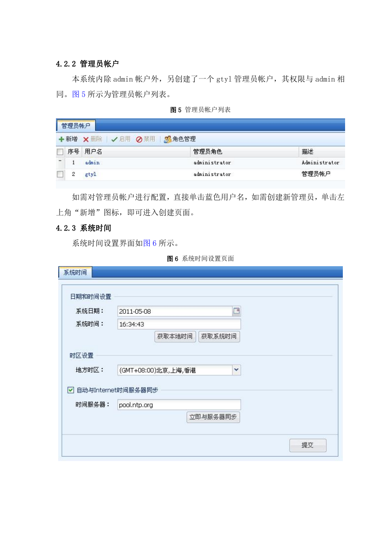Toggle 自动与Internet时间服务器同步 checkbox
The height and width of the screenshot is (554, 392).
(x=70, y=390)
